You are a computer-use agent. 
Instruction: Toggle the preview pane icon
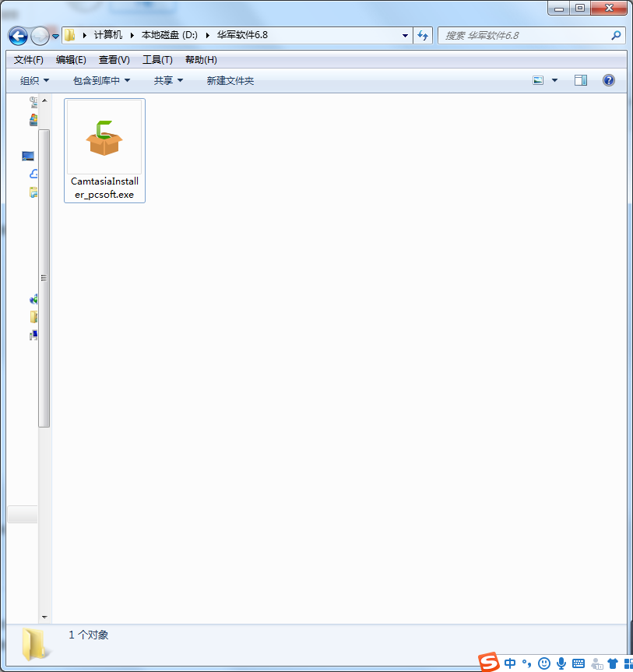click(x=580, y=79)
